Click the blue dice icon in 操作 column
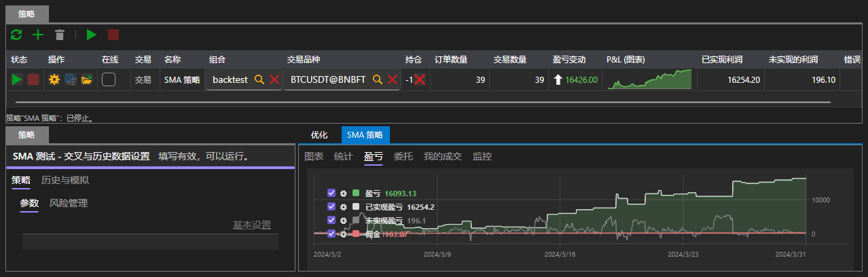This screenshot has width=868, height=277. pos(70,79)
